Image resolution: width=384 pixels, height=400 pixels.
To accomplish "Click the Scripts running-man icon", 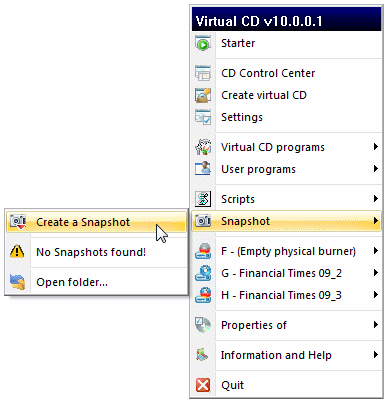I will 203,199.
